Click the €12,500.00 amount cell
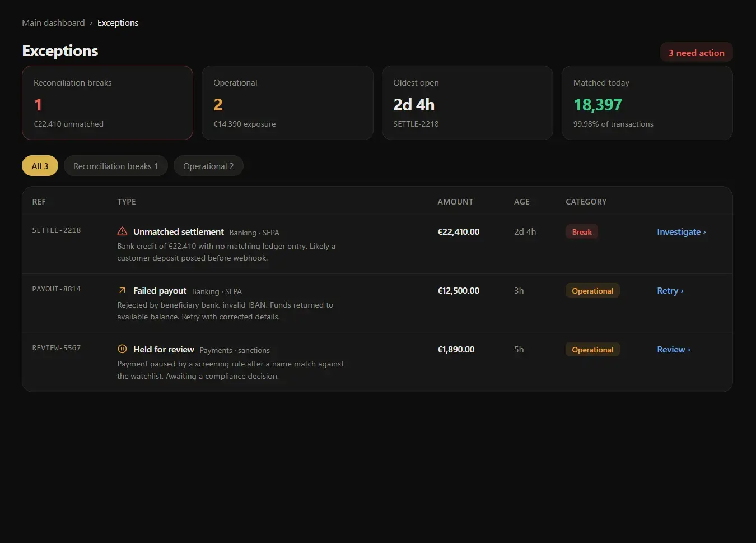Image resolution: width=756 pixels, height=543 pixels. click(x=459, y=291)
